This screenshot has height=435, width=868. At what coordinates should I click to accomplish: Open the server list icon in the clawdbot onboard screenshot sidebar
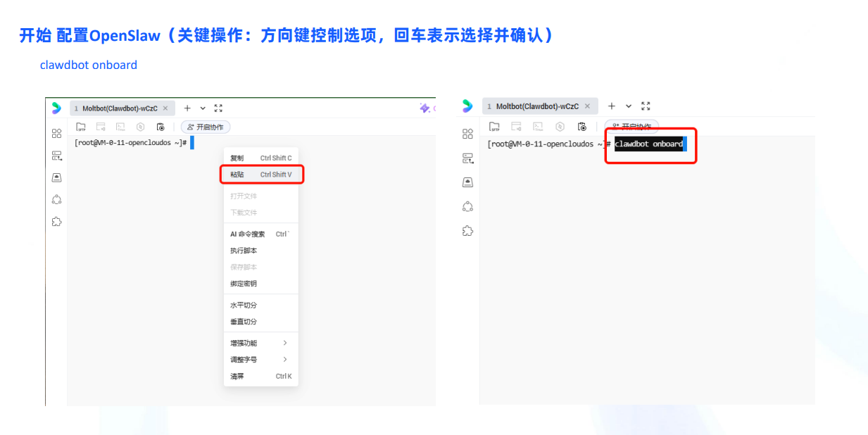[x=467, y=158]
